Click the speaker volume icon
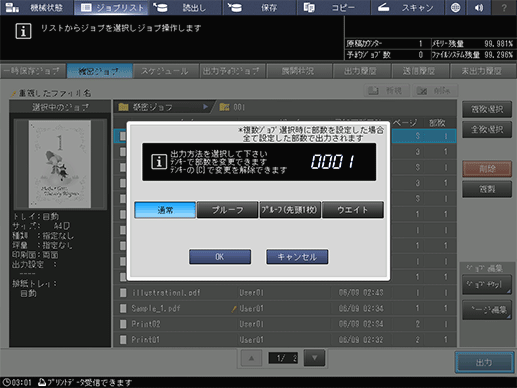The width and height of the screenshot is (517, 388). point(479,7)
